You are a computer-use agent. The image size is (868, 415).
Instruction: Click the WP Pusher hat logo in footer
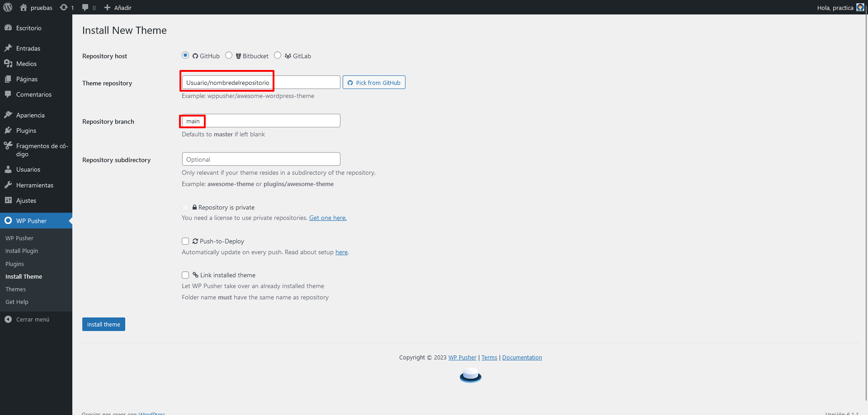(x=471, y=375)
